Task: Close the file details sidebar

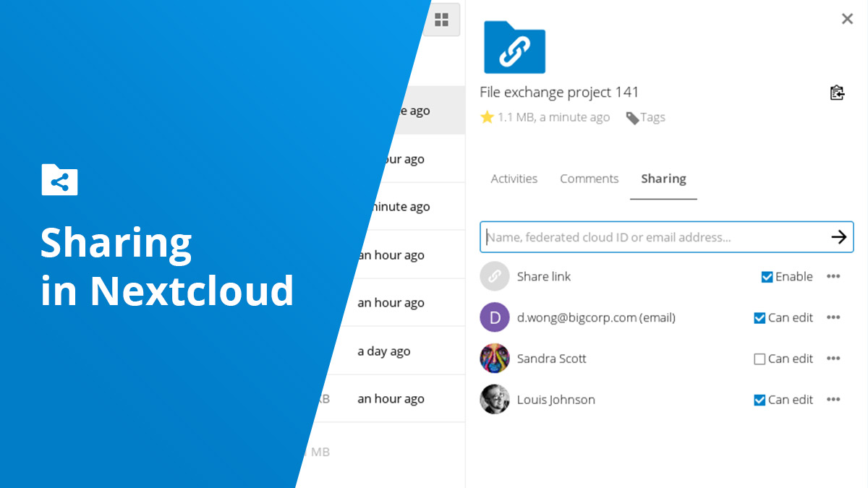Action: pos(847,19)
